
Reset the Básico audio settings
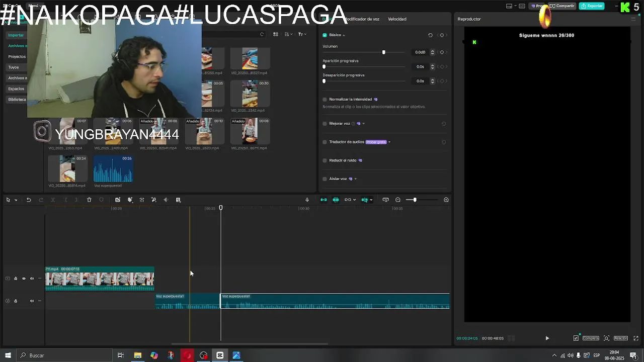(430, 35)
